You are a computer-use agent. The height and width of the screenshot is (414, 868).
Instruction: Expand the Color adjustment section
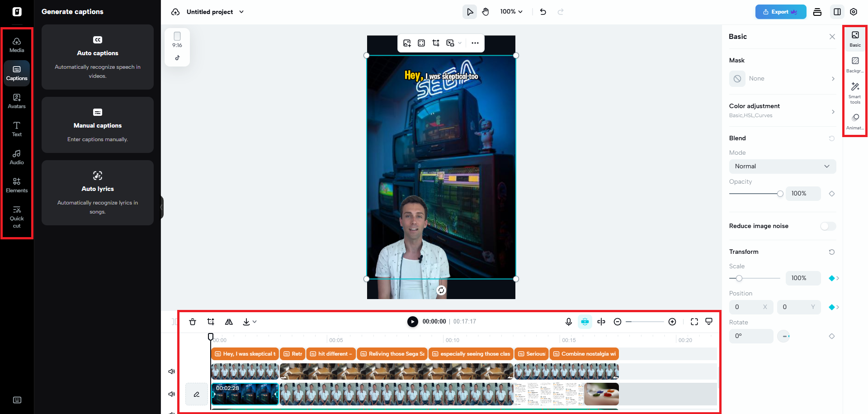coord(783,110)
